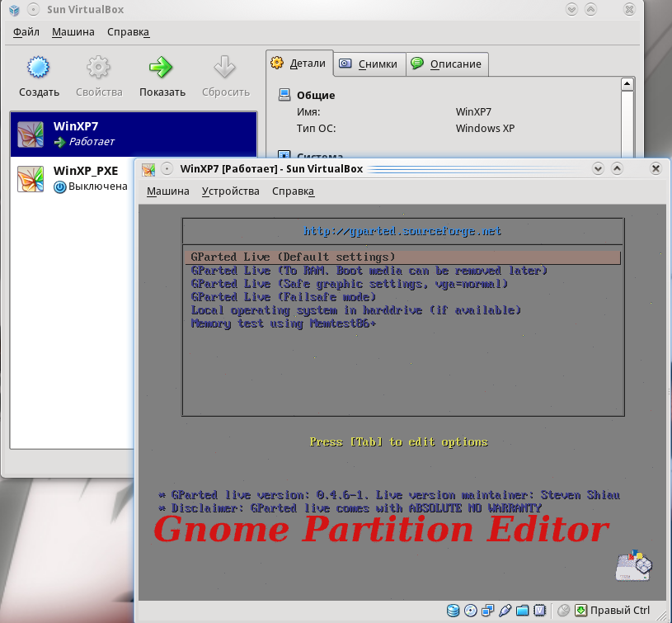Click the details pane scrollbar up arrow
This screenshot has width=672, height=623.
pyautogui.click(x=627, y=84)
